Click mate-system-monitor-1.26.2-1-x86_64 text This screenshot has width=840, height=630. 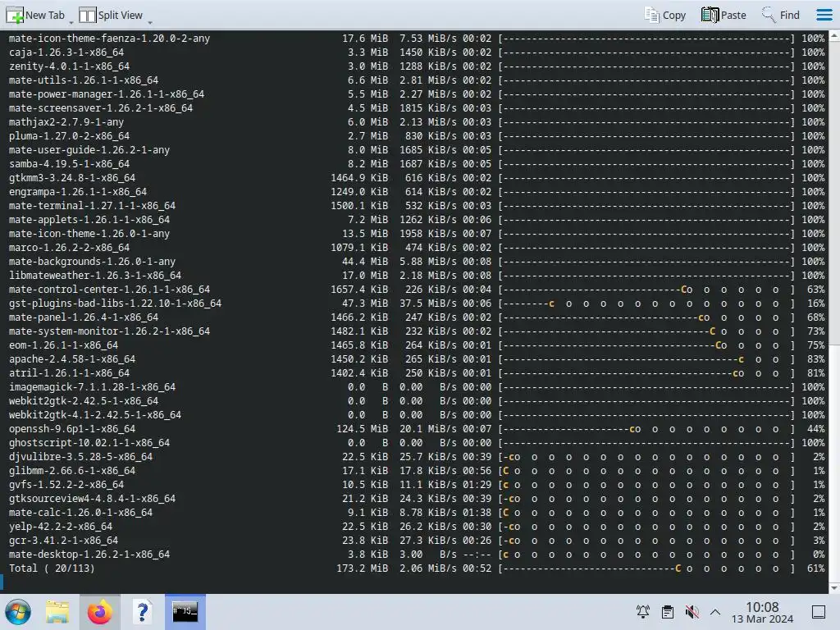coord(109,331)
